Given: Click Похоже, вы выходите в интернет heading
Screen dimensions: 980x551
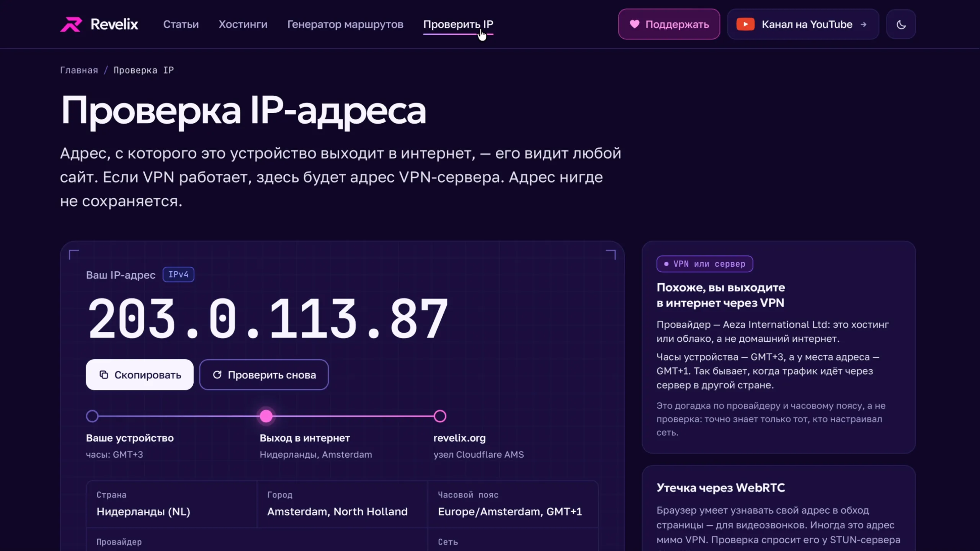Looking at the screenshot, I should pyautogui.click(x=720, y=295).
